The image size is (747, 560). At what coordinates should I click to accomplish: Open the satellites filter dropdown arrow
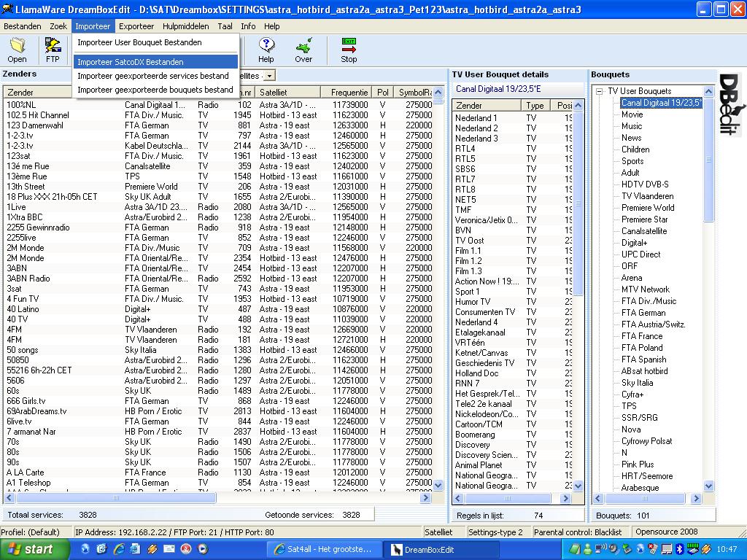tap(270, 76)
